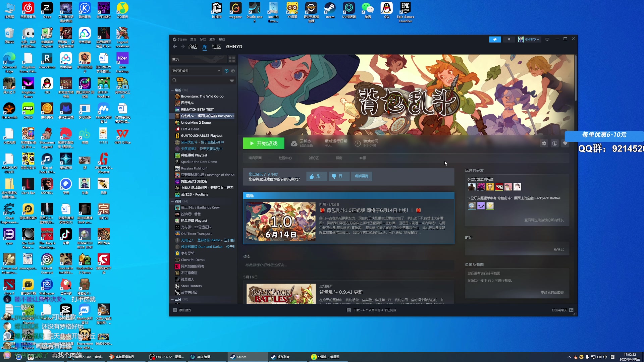Collapse the March games category
644x362 pixels.
coord(172,299)
